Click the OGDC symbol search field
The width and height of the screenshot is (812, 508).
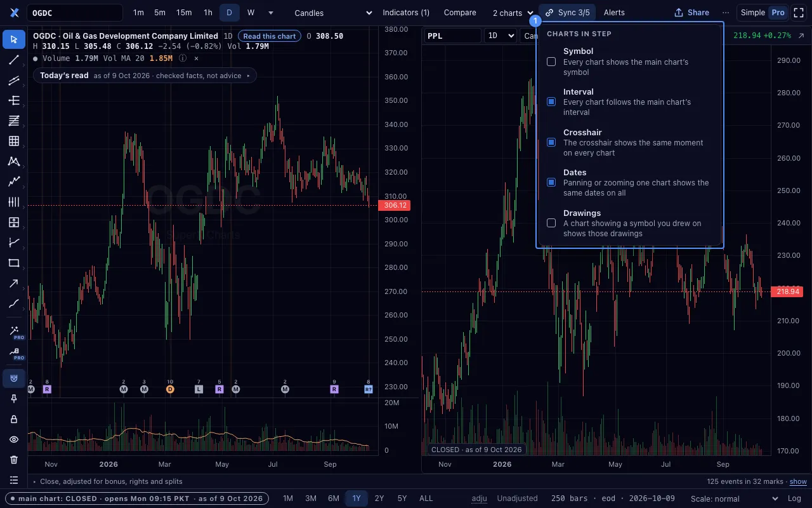pos(75,13)
